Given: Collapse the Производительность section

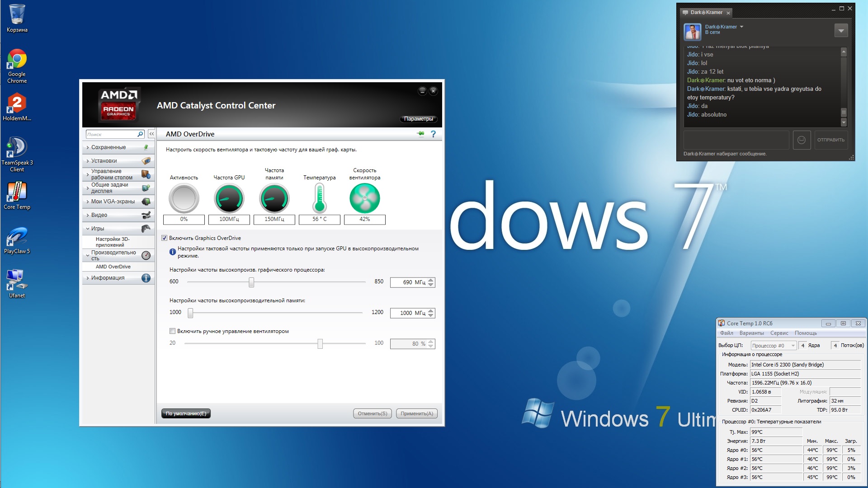Looking at the screenshot, I should tap(118, 255).
